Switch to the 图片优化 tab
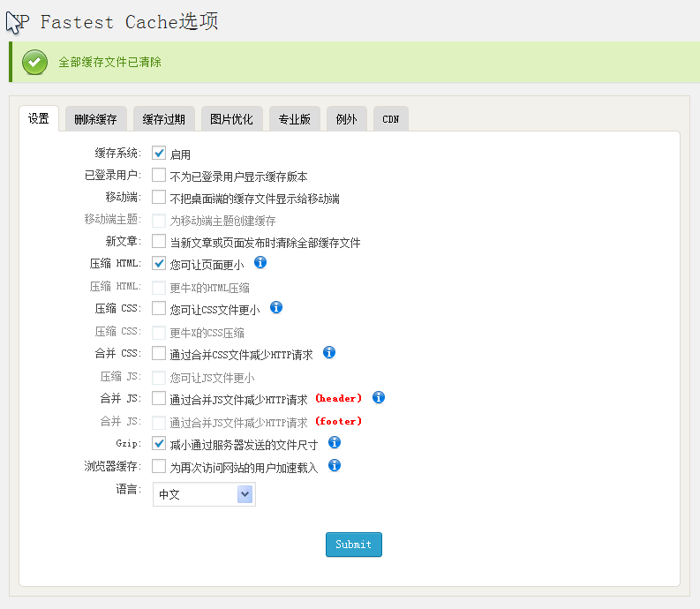700x609 pixels. (x=231, y=119)
